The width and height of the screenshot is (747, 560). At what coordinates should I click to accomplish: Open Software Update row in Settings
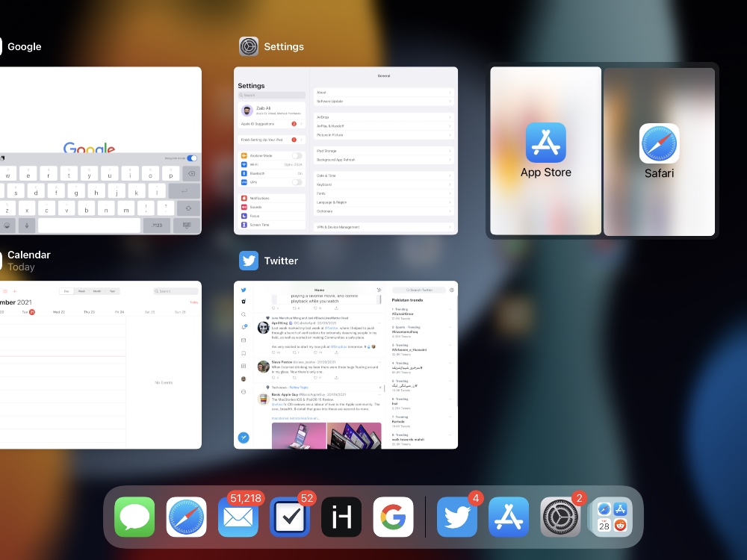[x=383, y=102]
